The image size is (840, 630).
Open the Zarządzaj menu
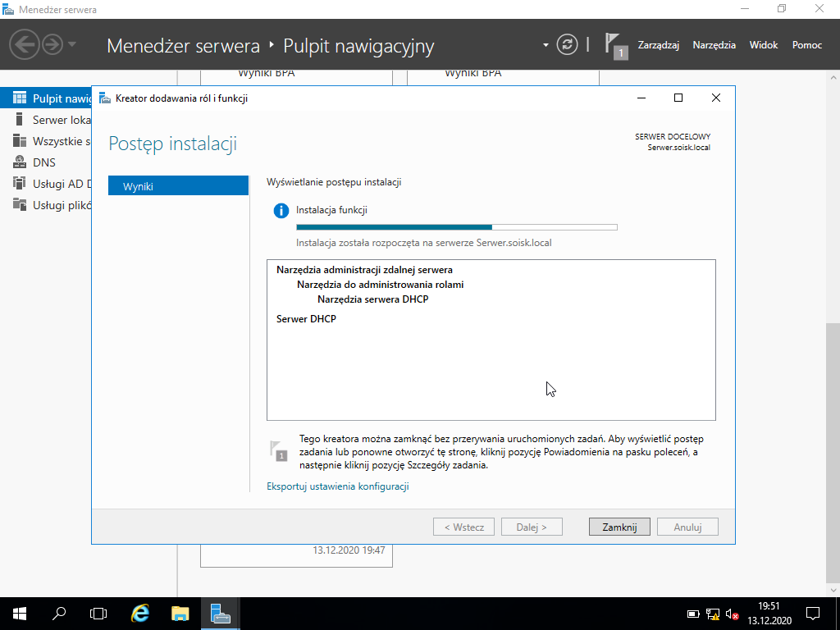tap(659, 45)
